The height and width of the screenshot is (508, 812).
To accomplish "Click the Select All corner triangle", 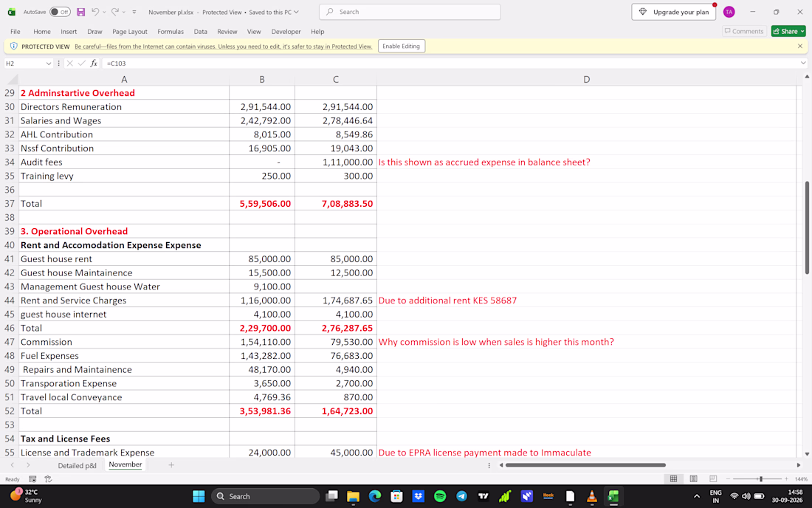I will click(13, 80).
